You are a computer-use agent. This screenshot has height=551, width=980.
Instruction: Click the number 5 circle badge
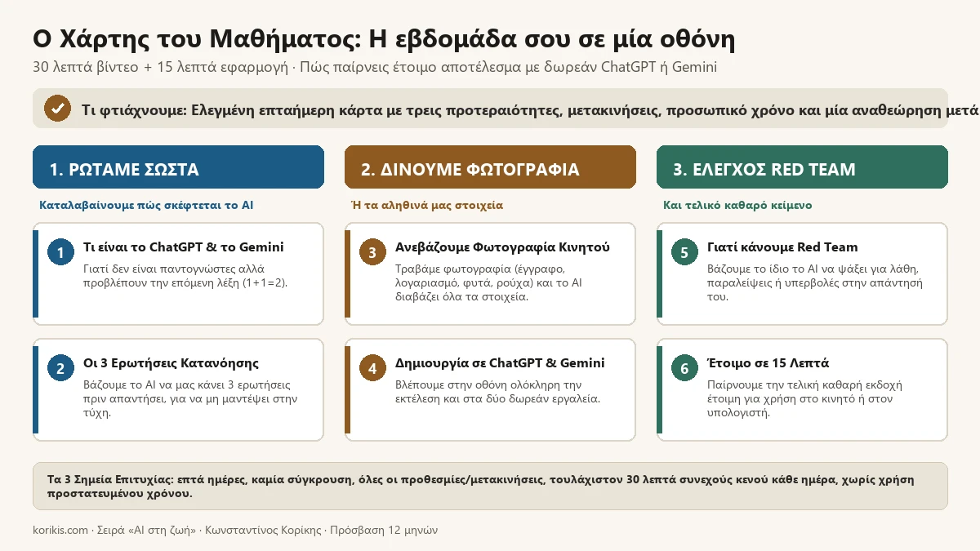pyautogui.click(x=684, y=252)
